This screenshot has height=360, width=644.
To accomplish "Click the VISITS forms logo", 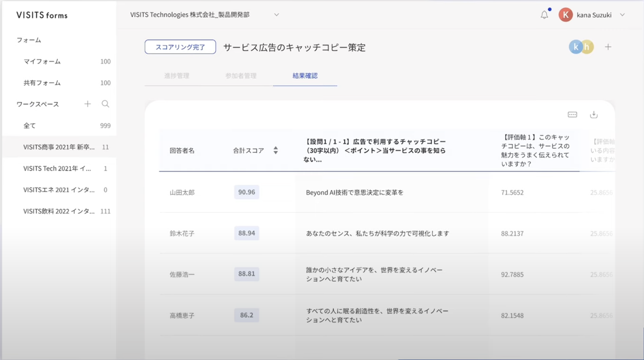I will 42,15.
